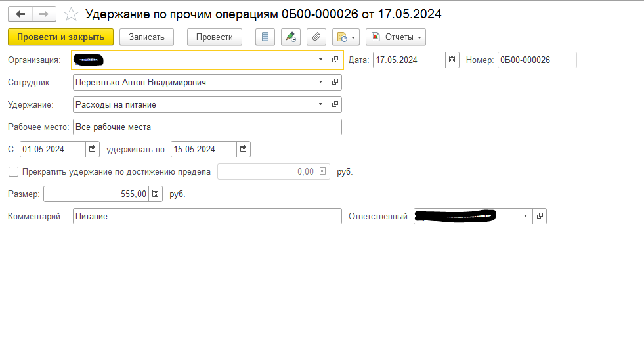Expand the Организация dropdown list
The height and width of the screenshot is (355, 644).
[320, 60]
